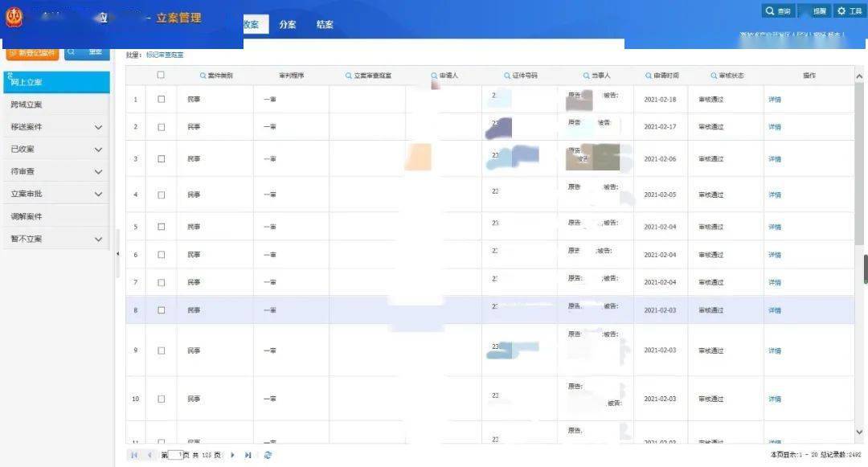Click 审核通过 status in row 3

point(710,159)
